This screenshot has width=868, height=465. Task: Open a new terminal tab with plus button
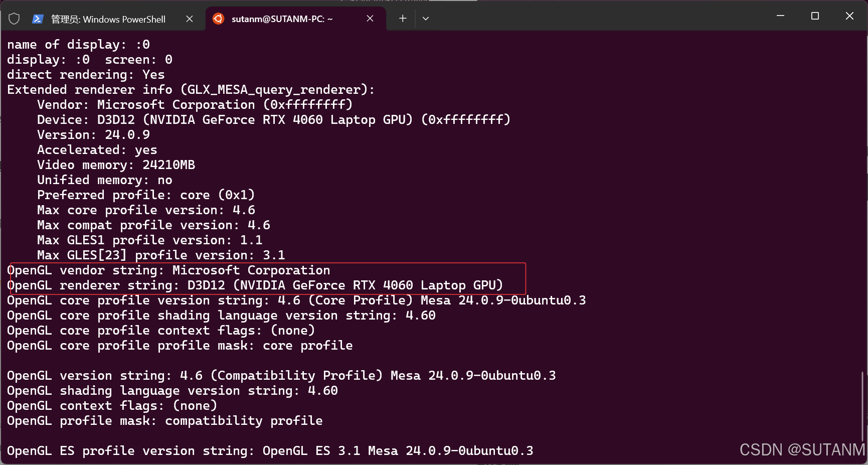[x=403, y=19]
